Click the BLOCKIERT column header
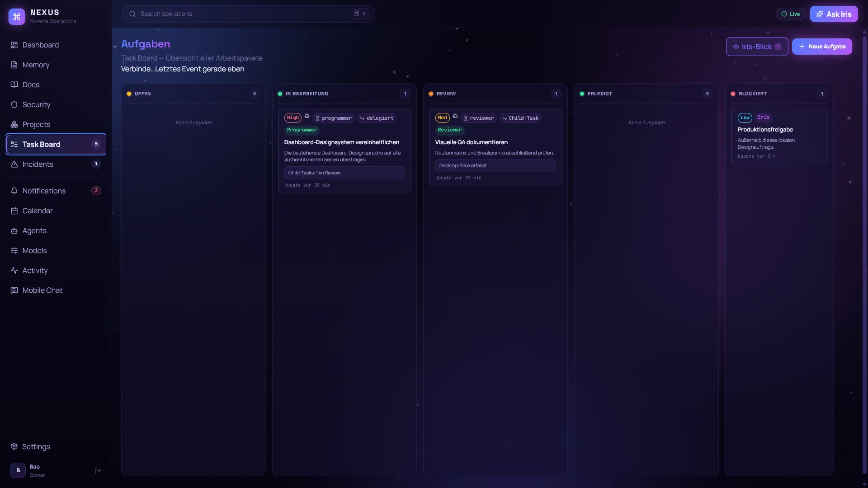Image resolution: width=868 pixels, height=488 pixels. click(779, 94)
